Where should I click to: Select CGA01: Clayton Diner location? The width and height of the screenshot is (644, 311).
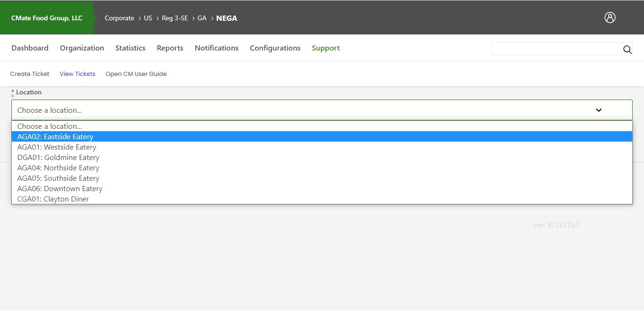(53, 199)
